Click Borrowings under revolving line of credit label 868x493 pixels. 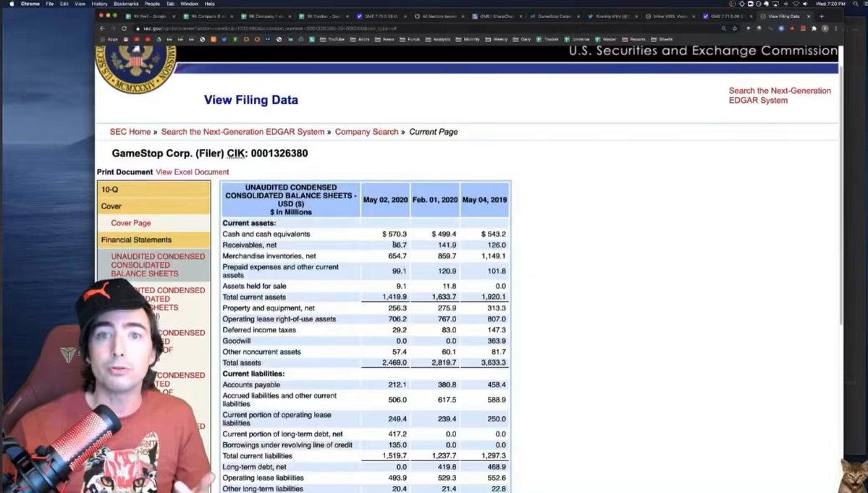pos(287,445)
